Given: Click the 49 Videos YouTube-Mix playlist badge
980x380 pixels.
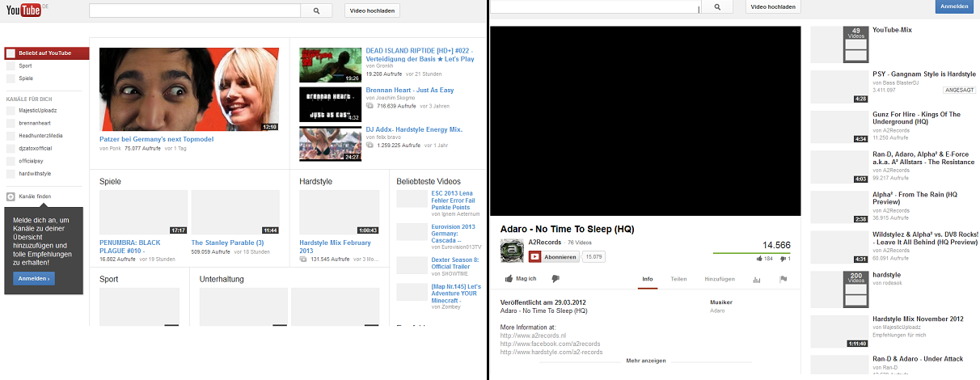Looking at the screenshot, I should point(855,44).
